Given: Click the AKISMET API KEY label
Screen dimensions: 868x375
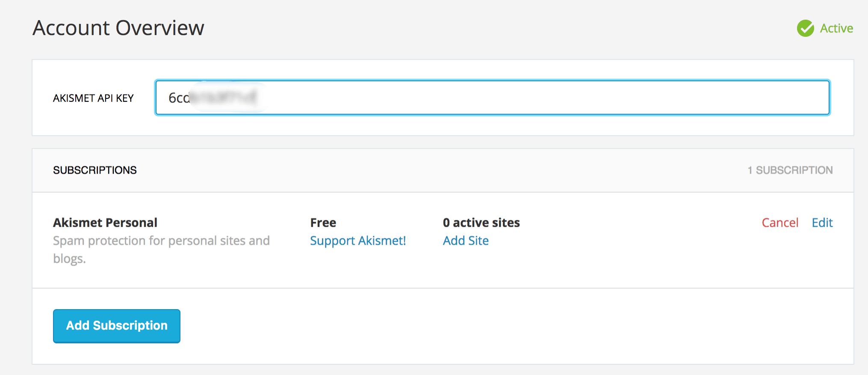Looking at the screenshot, I should 93,98.
